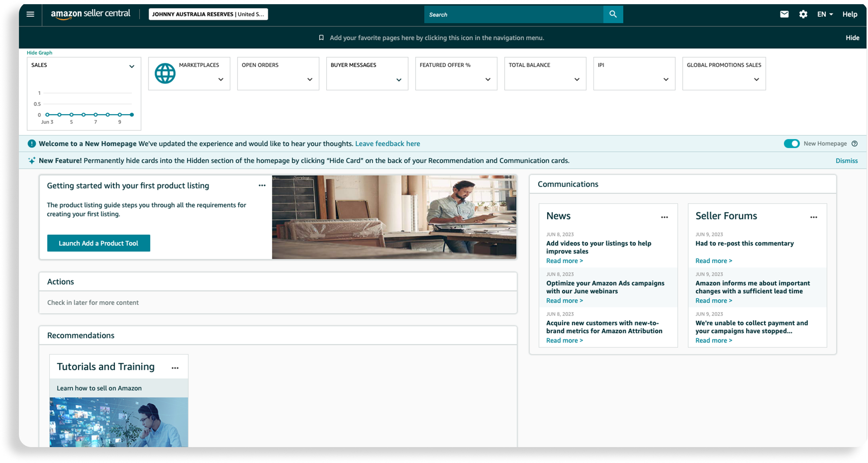Expand the IPI card chevron

point(666,80)
